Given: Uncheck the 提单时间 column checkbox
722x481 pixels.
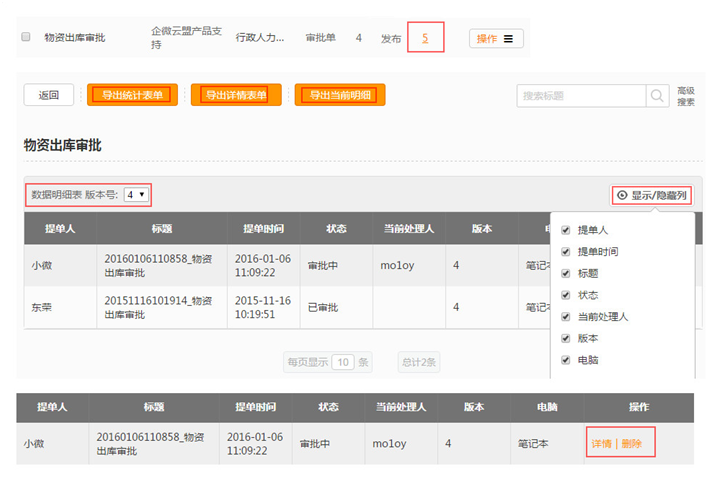Looking at the screenshot, I should [x=566, y=251].
